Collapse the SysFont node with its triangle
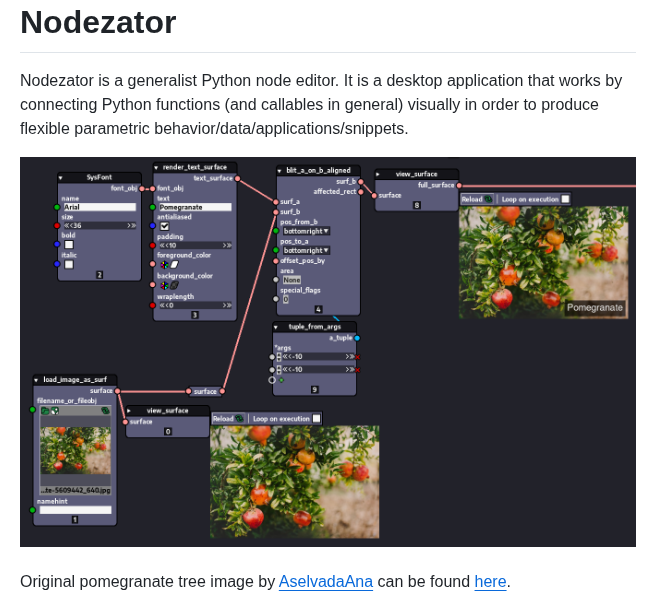Image resolution: width=655 pixels, height=600 pixels. 61,178
